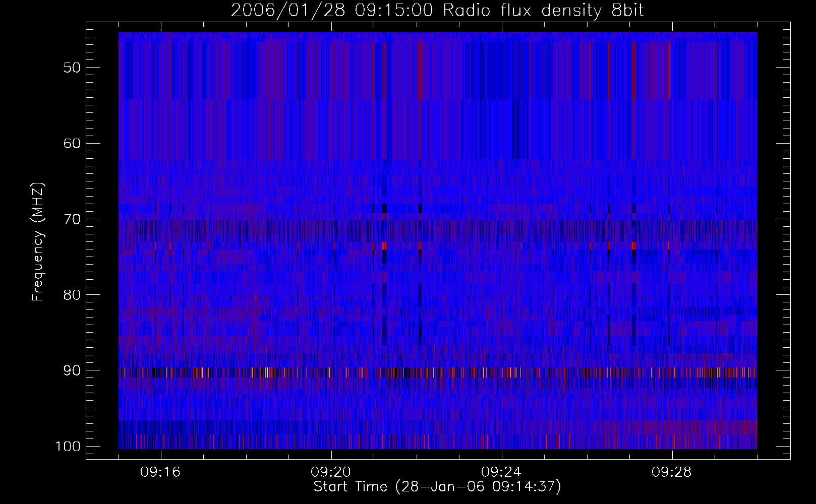
Task: Click the 'Start Time (28-Jan-06 09:14:37)' label
Action: [x=437, y=487]
